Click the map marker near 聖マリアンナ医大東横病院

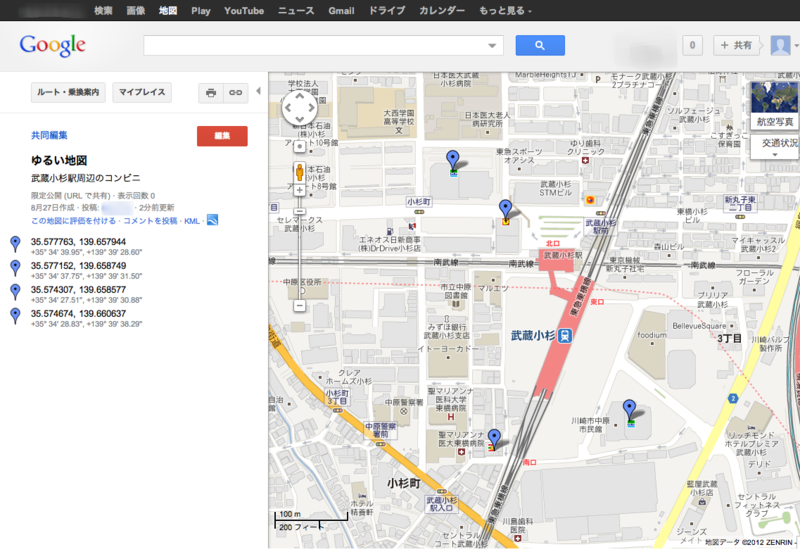click(x=494, y=438)
